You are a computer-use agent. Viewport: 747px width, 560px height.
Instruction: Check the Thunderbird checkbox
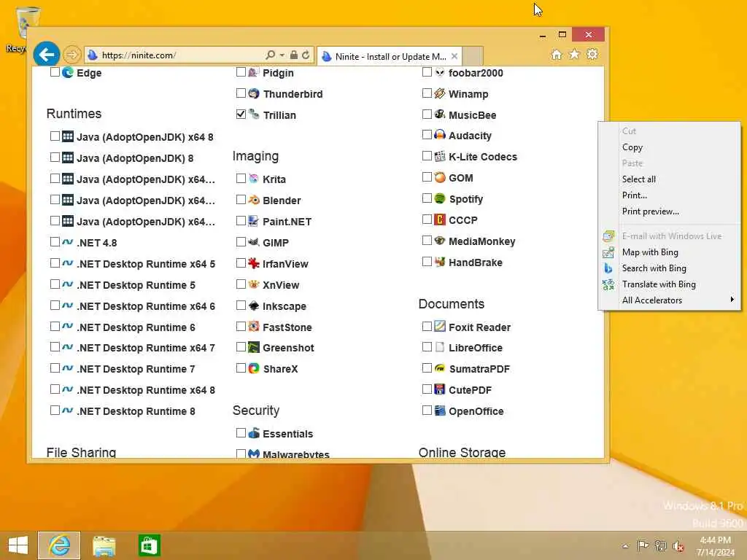pos(241,93)
